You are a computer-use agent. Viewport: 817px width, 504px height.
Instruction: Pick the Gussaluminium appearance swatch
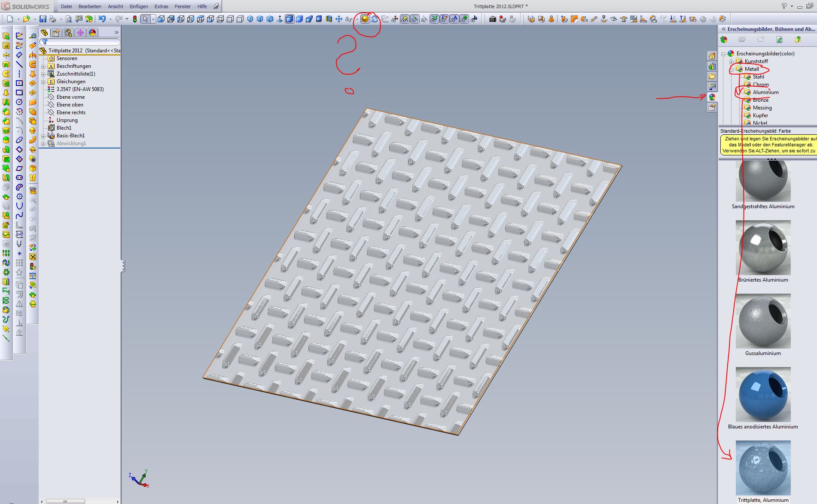point(763,321)
